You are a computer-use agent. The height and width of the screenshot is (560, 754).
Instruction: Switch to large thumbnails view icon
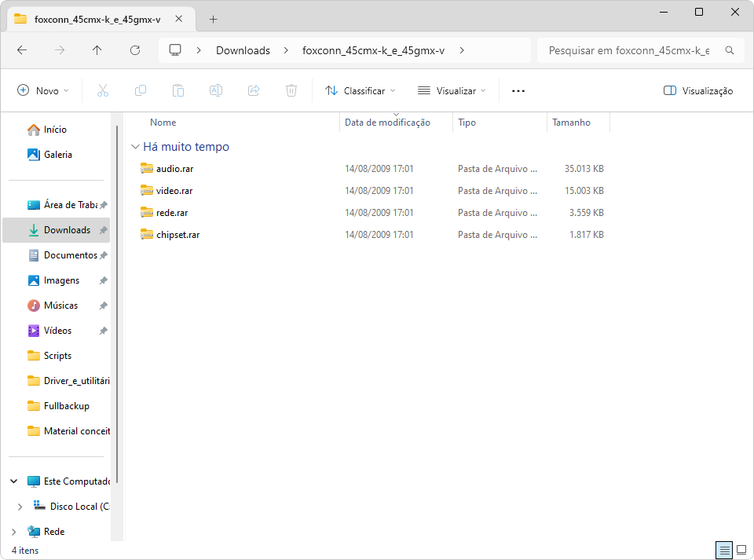(741, 550)
